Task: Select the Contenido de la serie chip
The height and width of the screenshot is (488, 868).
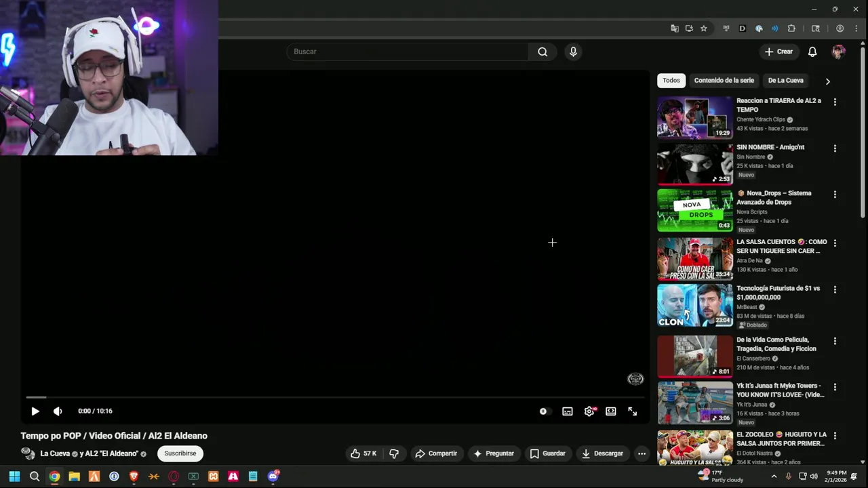Action: [x=724, y=81]
